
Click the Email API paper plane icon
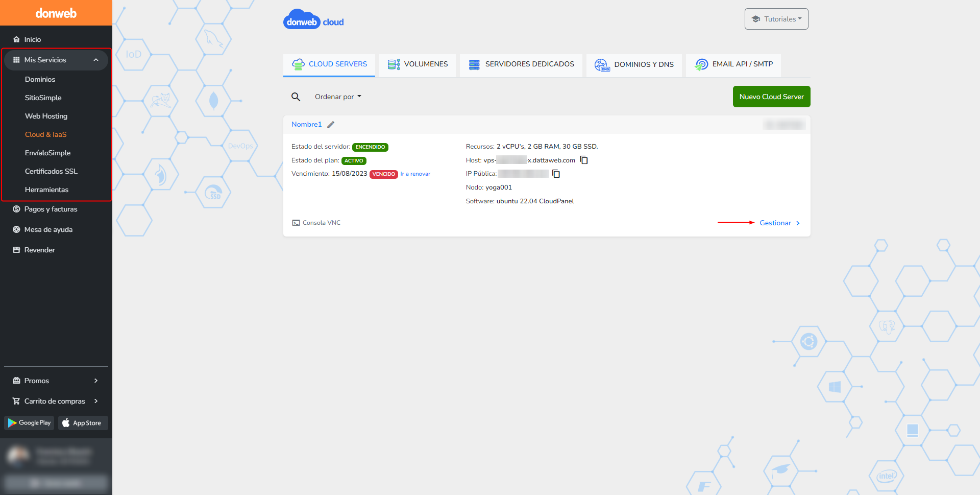coord(701,64)
